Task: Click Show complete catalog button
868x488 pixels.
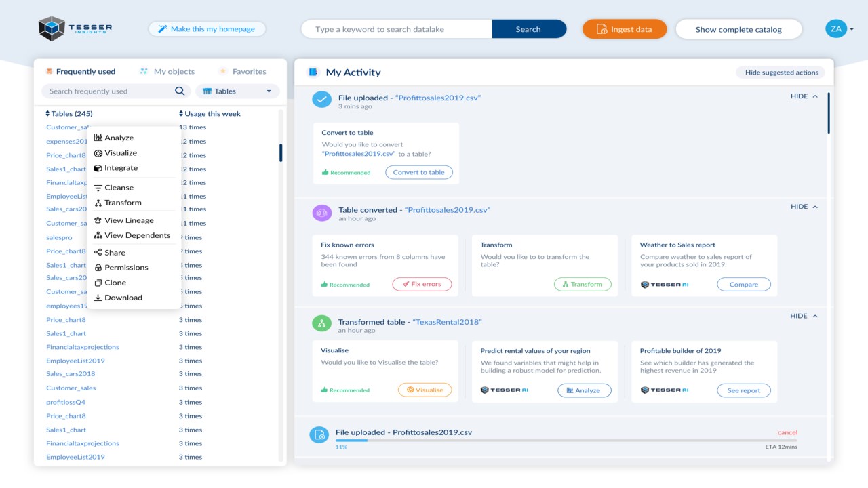Action: [738, 29]
